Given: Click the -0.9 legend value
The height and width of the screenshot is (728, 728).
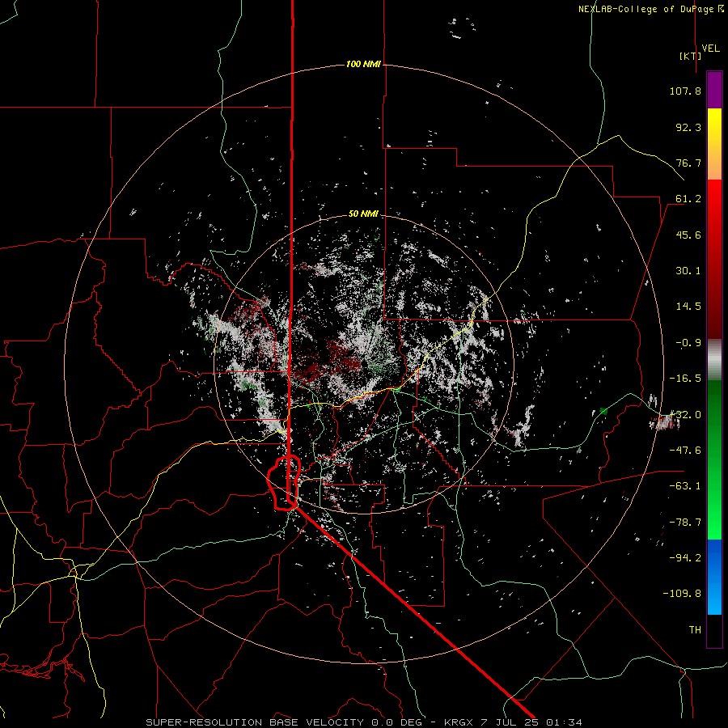Looking at the screenshot, I should point(688,343).
